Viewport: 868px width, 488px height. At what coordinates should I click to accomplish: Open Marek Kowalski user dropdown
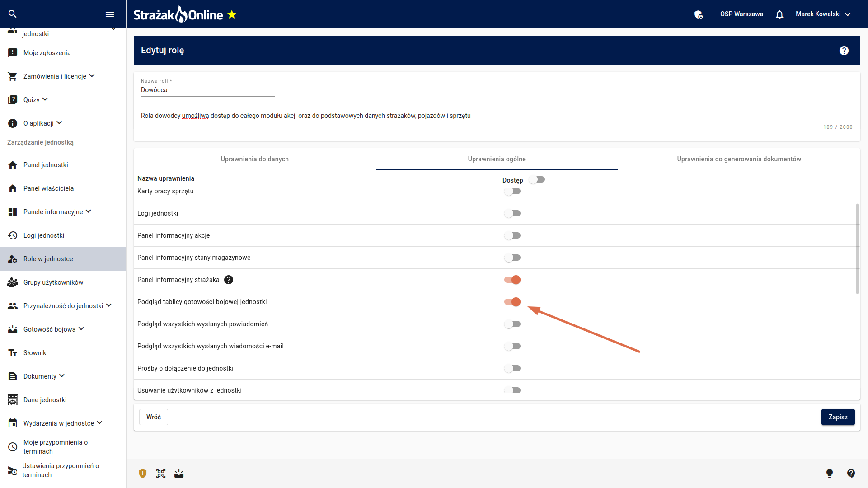point(823,14)
